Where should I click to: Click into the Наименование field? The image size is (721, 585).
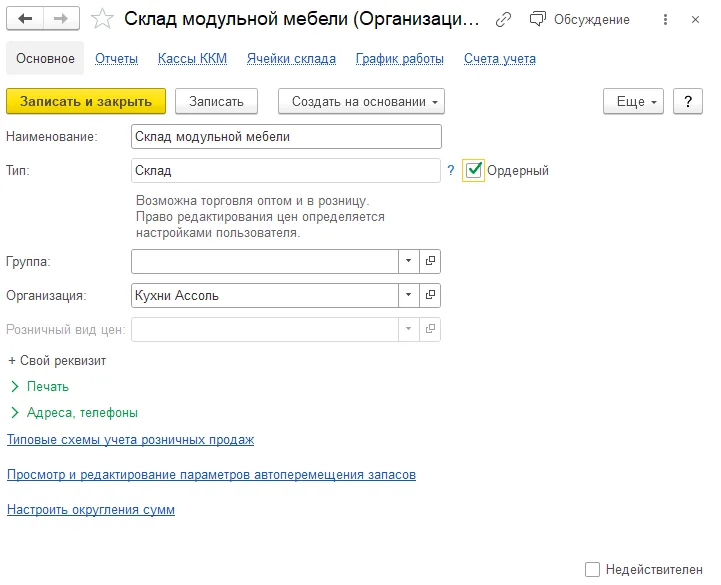(286, 137)
